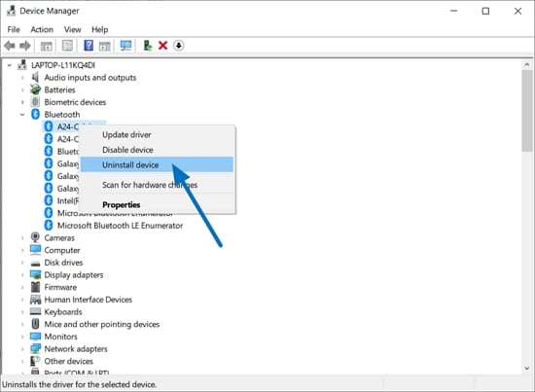Open Properties from the context menu
This screenshot has height=392, width=535.
[x=158, y=204]
